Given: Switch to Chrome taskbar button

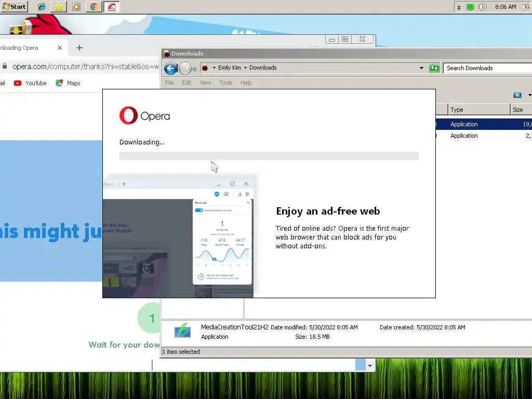Looking at the screenshot, I should click(94, 7).
